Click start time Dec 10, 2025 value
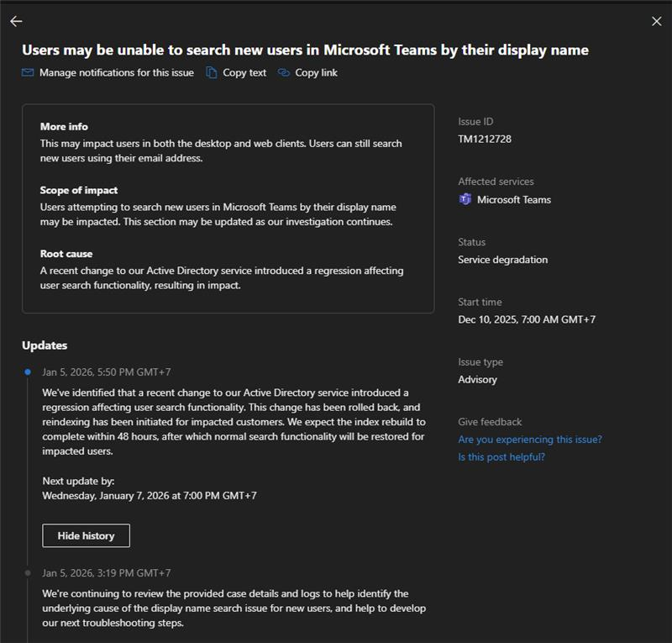The width and height of the screenshot is (672, 643). pos(527,319)
